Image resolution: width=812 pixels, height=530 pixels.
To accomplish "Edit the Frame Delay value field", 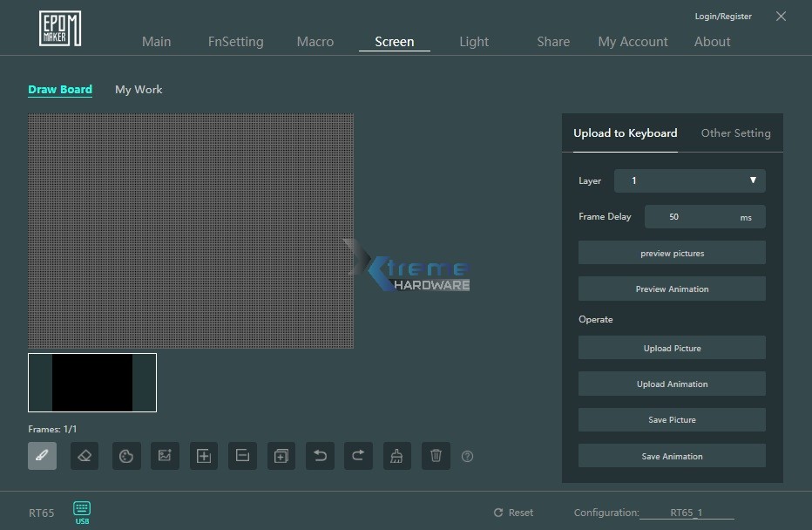I will pyautogui.click(x=673, y=216).
